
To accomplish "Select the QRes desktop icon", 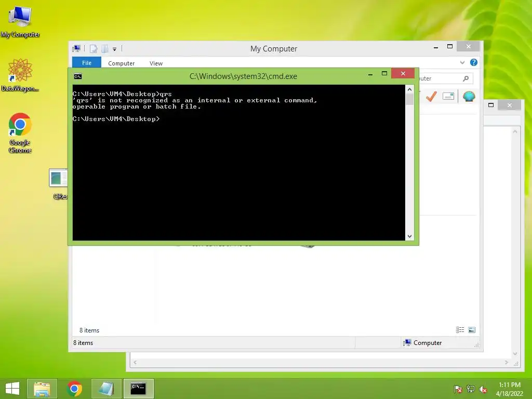I will pos(59,183).
